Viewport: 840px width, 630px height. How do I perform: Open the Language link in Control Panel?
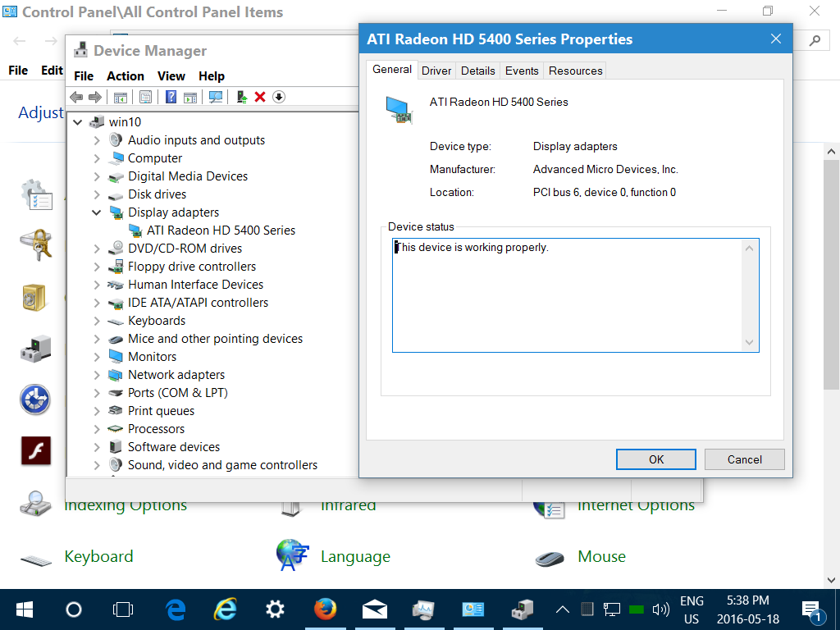[356, 557]
